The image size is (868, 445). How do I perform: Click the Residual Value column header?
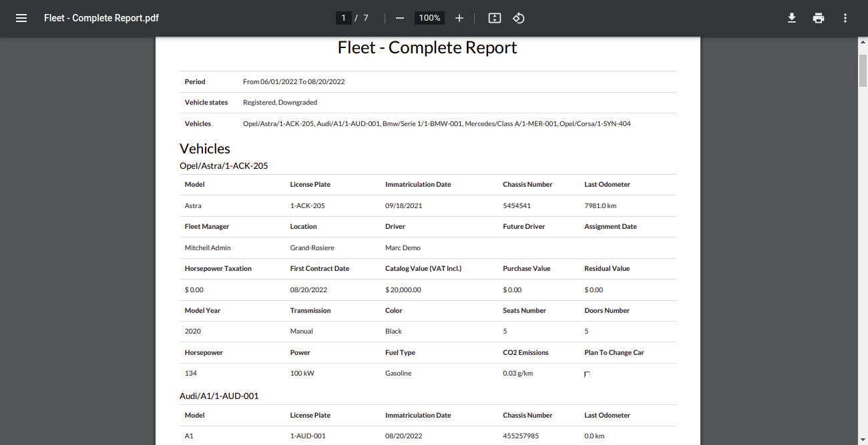click(608, 268)
